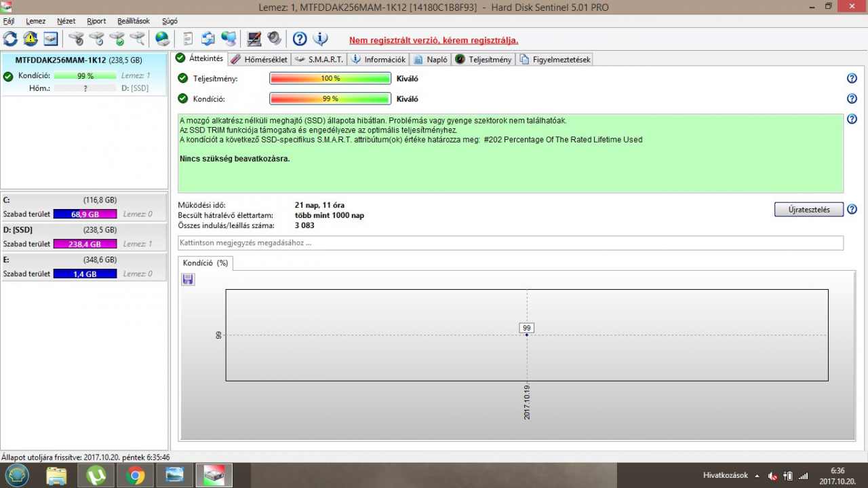Switch to the Teljesítmény tab

coord(484,59)
